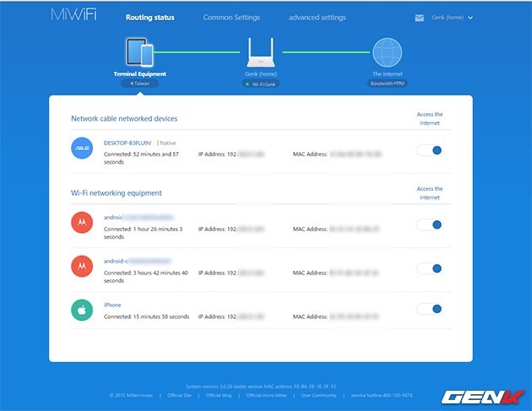
Task: Click 'Connected: 15 minutes 58 seconds' text
Action: tap(146, 316)
